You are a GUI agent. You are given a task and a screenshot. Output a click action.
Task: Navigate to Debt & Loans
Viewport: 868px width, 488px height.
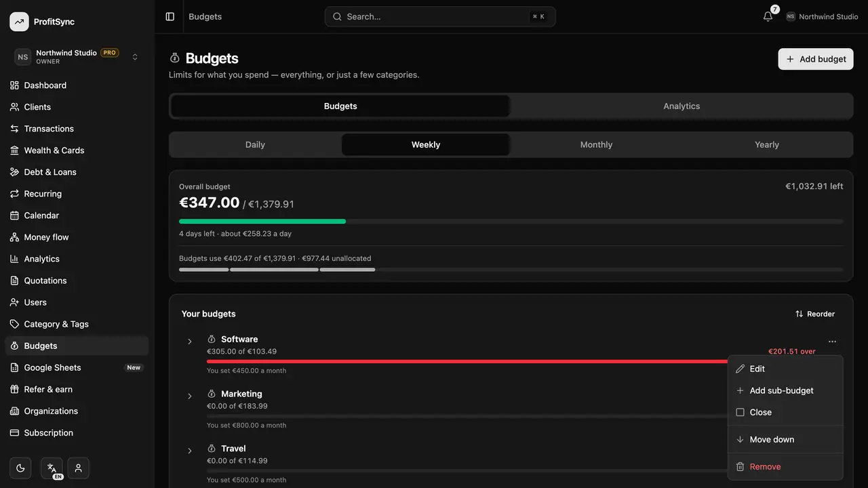(77, 172)
